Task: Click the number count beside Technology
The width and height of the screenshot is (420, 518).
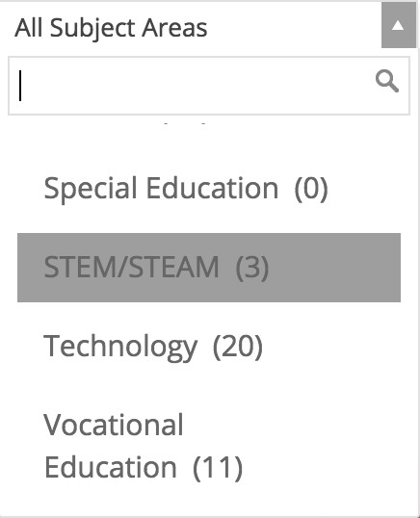Action: point(238,347)
